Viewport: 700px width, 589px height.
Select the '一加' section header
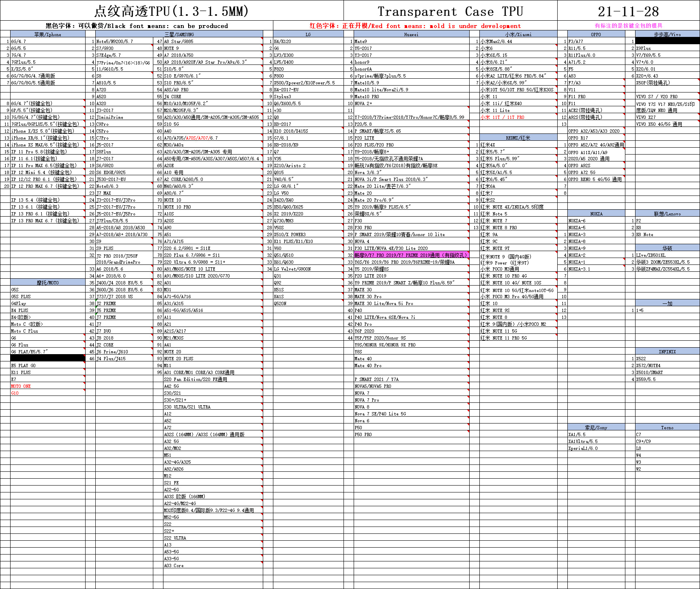tap(667, 303)
